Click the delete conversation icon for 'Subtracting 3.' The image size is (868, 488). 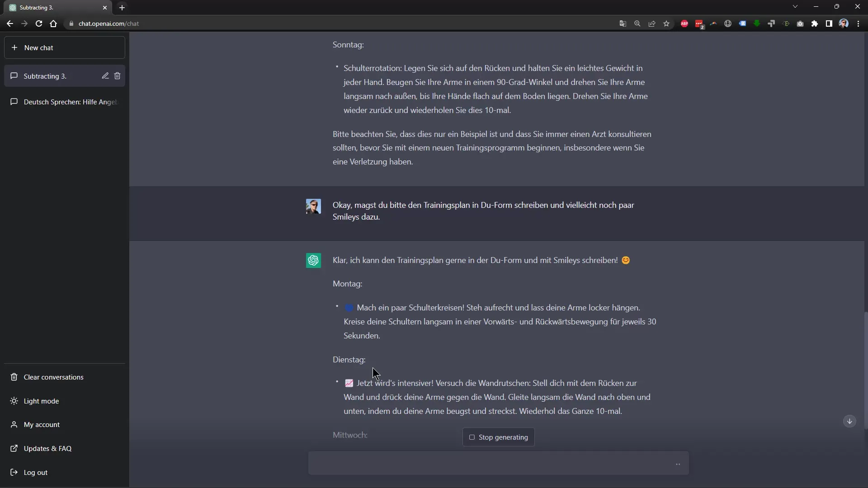[x=118, y=75]
